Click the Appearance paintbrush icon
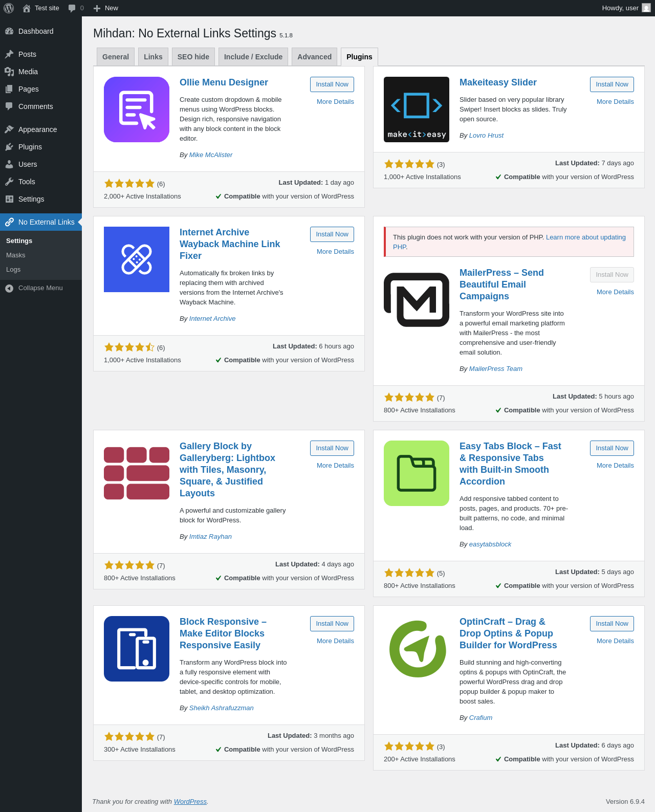 (9, 129)
